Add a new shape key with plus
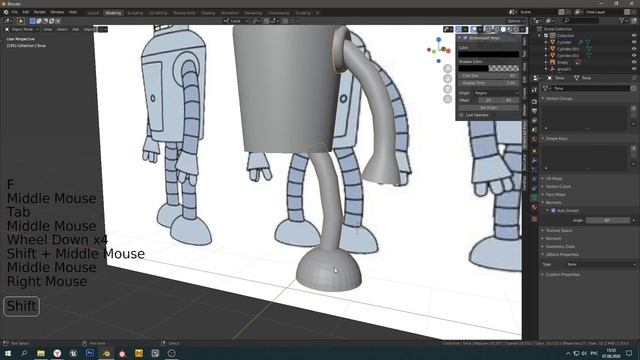The image size is (640, 360). pos(633,148)
